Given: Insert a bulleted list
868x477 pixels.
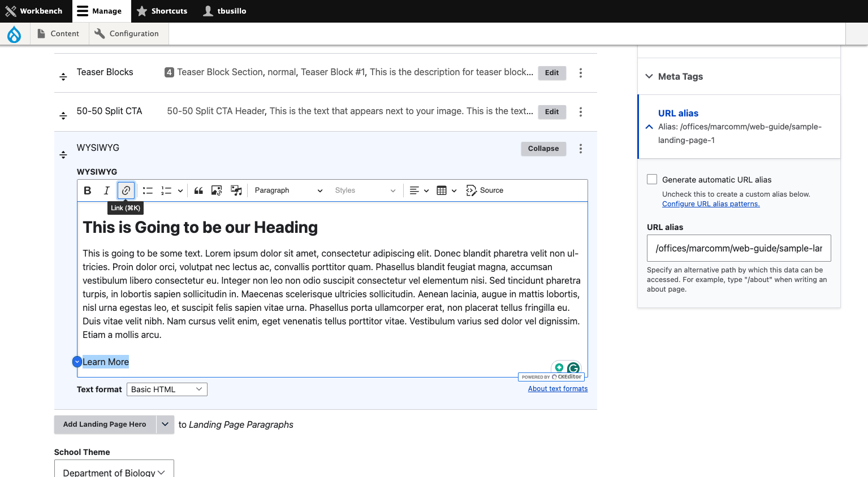Looking at the screenshot, I should tap(148, 190).
